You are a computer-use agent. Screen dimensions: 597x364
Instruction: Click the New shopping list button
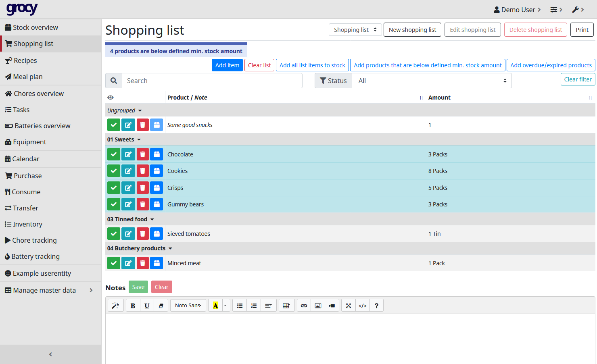(x=412, y=30)
